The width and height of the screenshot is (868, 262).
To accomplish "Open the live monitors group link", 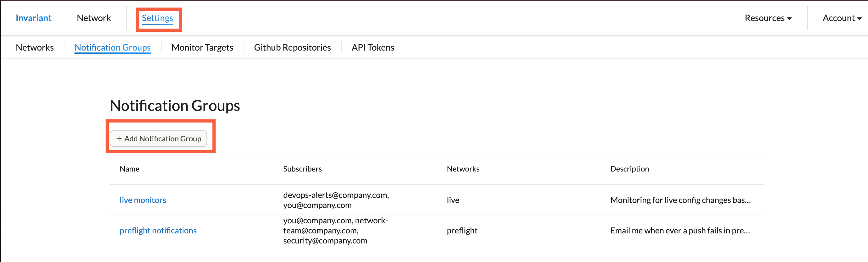I will coord(143,200).
